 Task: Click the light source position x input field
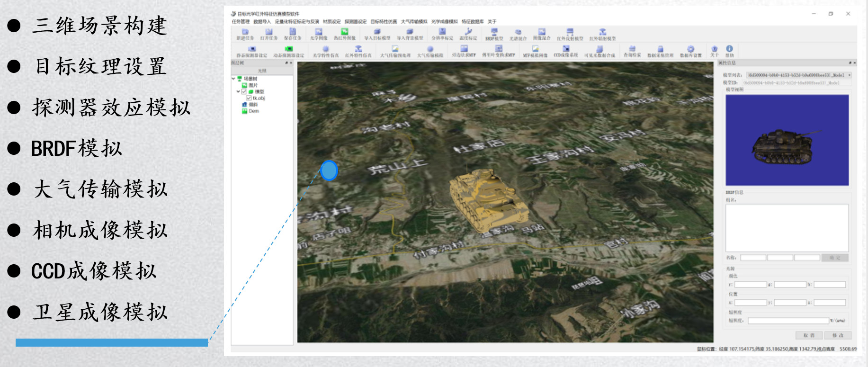tap(751, 303)
